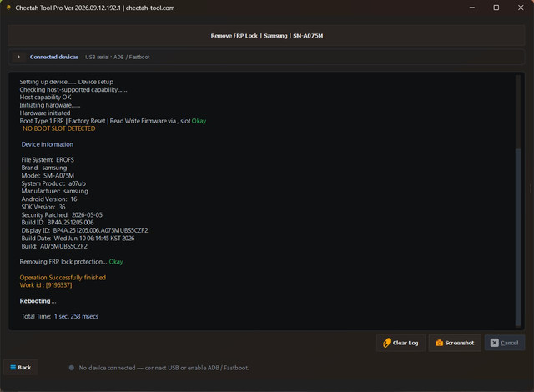The width and height of the screenshot is (534, 392).
Task: Click 'USB serial · ADB / Fastboot' text
Action: coord(117,58)
